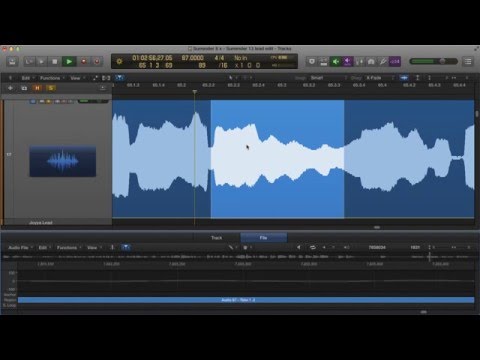480x360 pixels.
Task: Toggle the Replace mode button
Action: pos(323,61)
